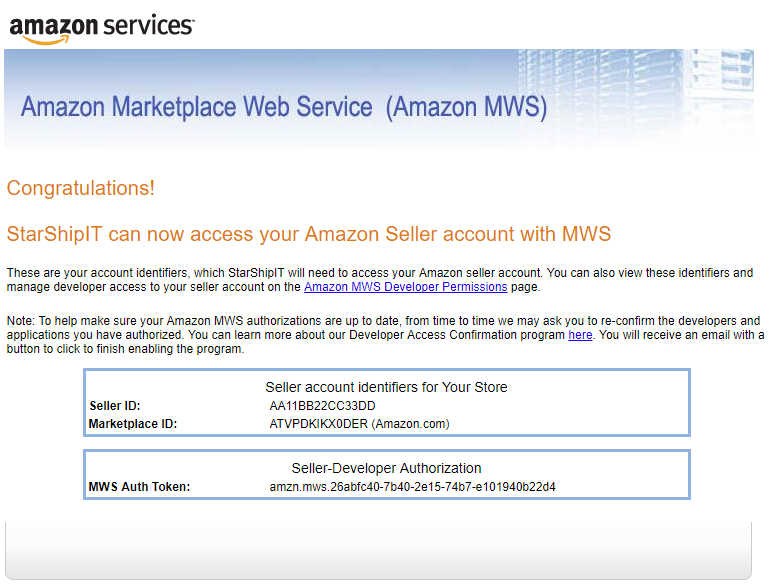Click the account identifiers description paragraph

380,280
